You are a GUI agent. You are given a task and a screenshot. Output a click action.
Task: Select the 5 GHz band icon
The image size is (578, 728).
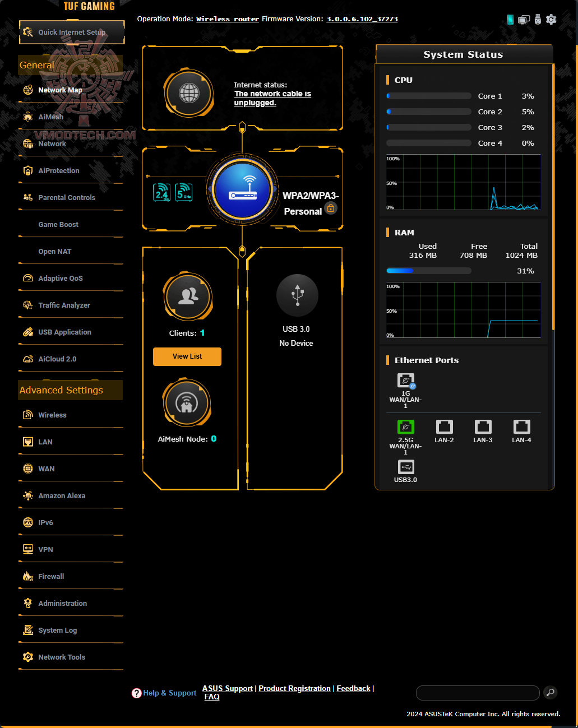tap(184, 192)
